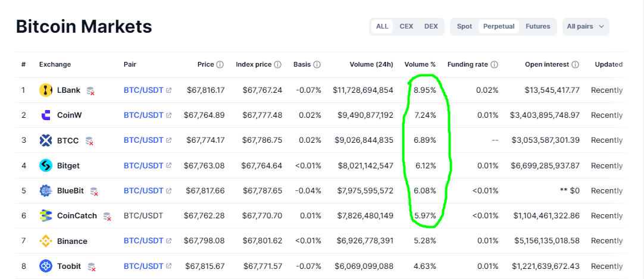
Task: Click the reserve warning icon beside BTCC
Action: [x=89, y=141]
